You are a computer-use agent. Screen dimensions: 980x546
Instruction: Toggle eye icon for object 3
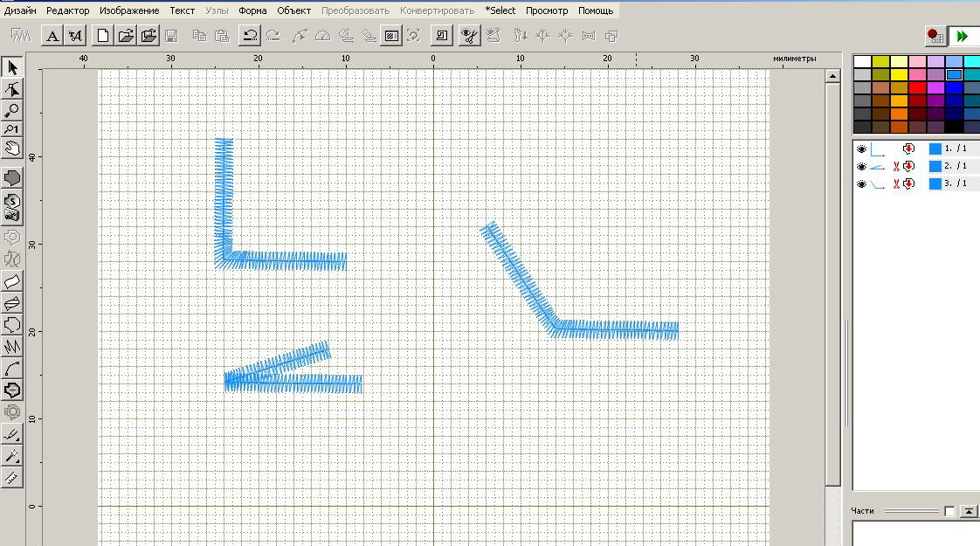click(x=861, y=183)
